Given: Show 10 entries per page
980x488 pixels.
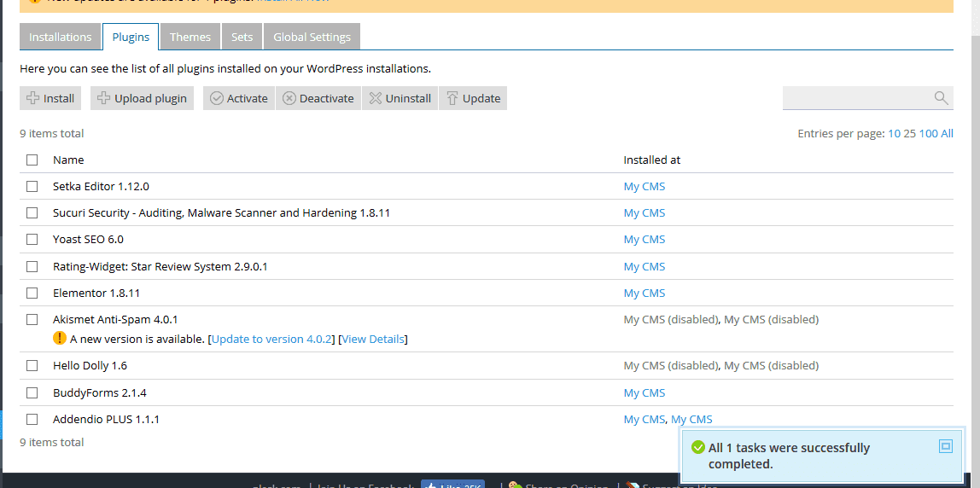Looking at the screenshot, I should 894,134.
